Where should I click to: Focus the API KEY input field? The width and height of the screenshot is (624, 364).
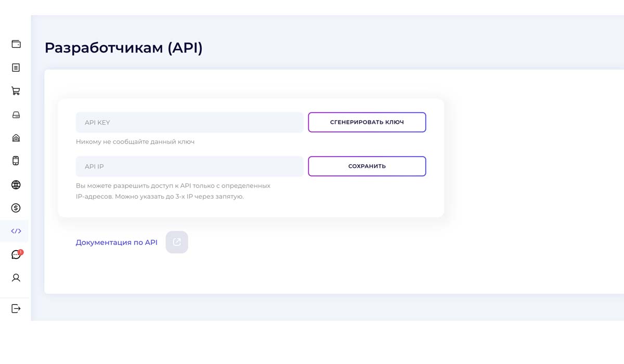189,123
